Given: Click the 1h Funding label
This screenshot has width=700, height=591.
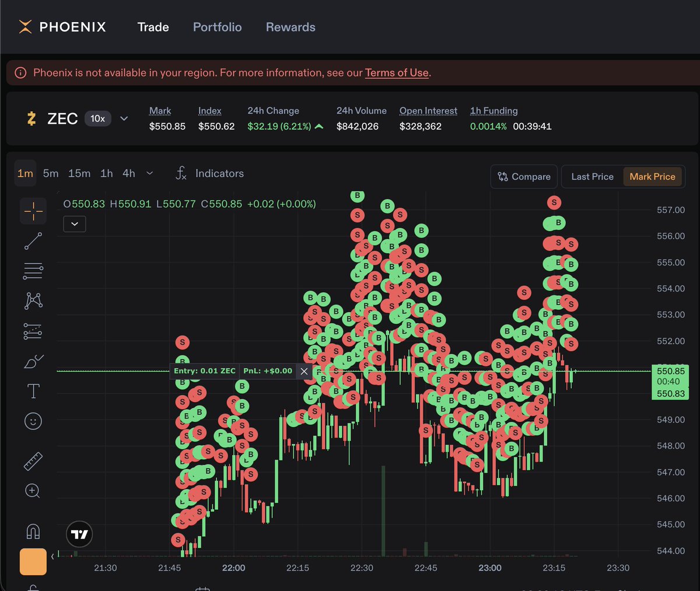Looking at the screenshot, I should click(494, 111).
